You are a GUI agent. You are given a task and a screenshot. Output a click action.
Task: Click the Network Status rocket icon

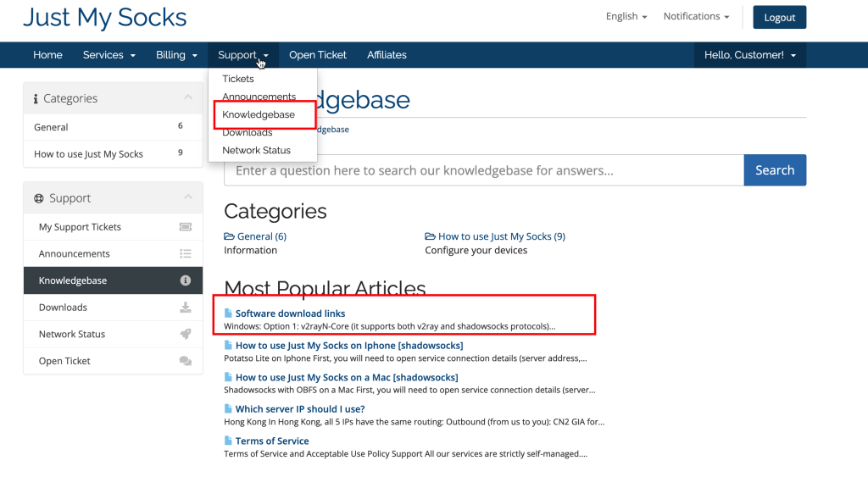tap(186, 334)
